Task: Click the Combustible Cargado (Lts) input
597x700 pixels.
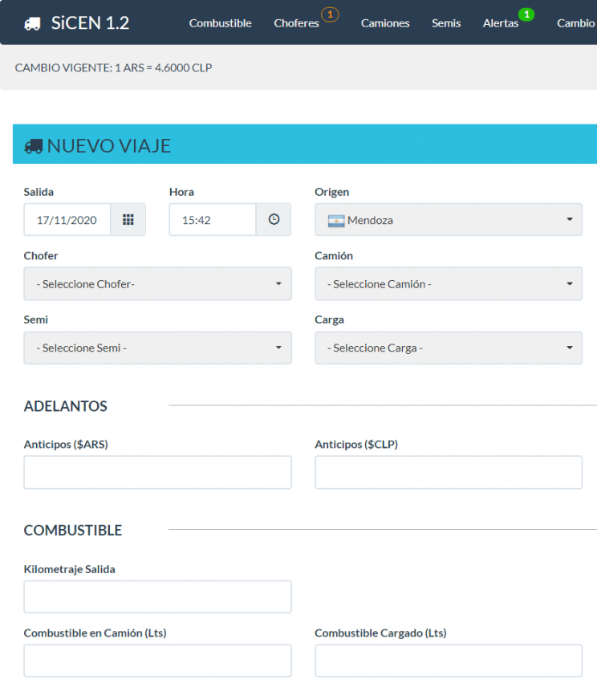Action: [x=449, y=661]
